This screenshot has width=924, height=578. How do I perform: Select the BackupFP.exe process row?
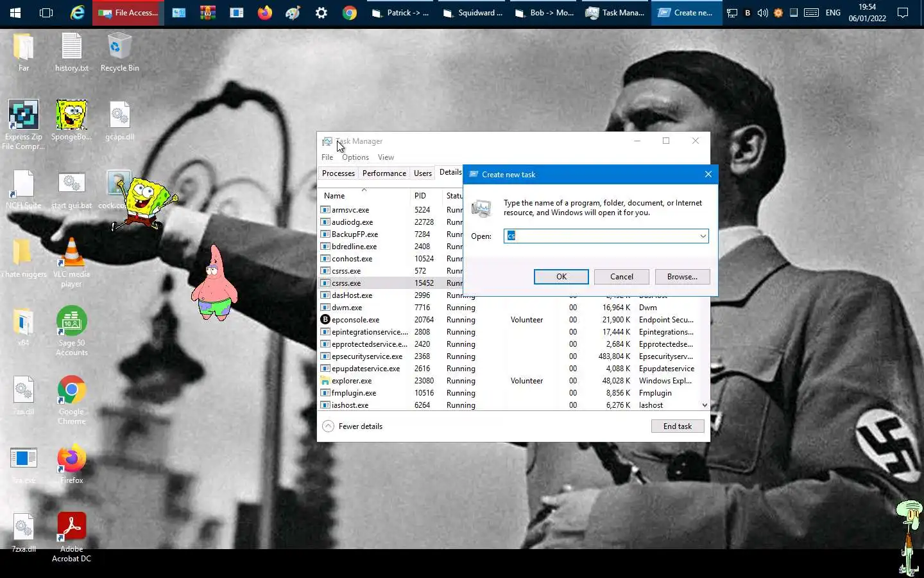(x=390, y=234)
